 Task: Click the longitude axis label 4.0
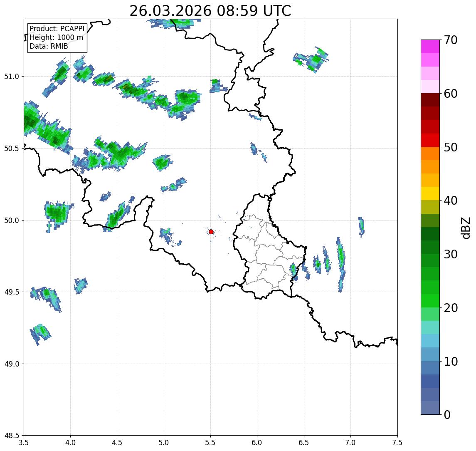70,443
